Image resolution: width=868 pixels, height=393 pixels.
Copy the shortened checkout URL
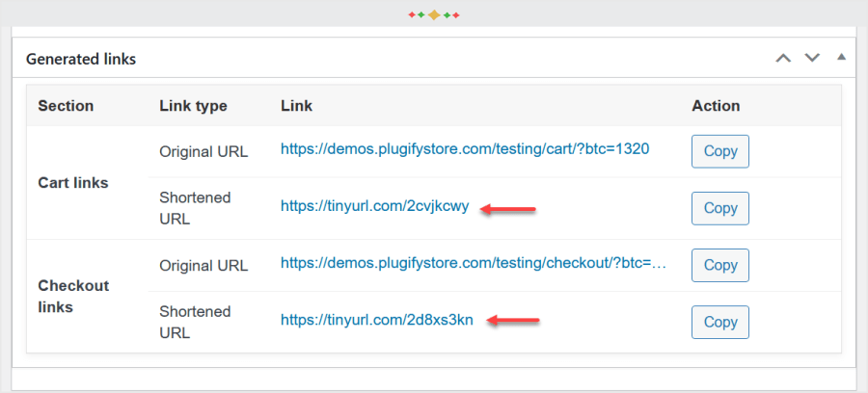720,322
